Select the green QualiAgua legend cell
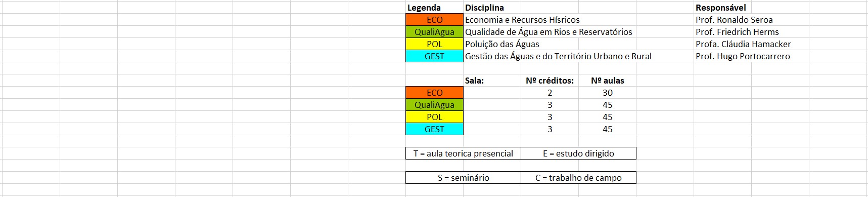The width and height of the screenshot is (868, 197). [434, 32]
